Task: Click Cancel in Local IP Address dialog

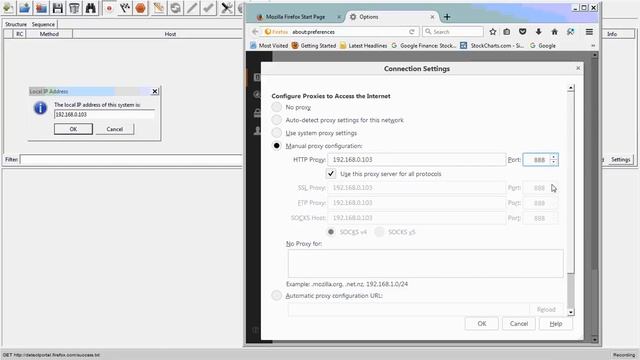Action: click(x=115, y=129)
